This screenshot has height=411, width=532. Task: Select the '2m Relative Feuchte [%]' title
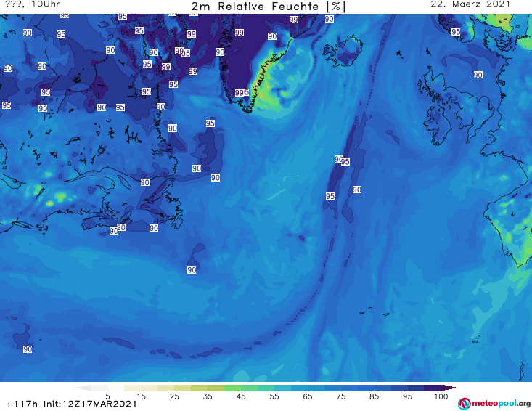tap(268, 7)
